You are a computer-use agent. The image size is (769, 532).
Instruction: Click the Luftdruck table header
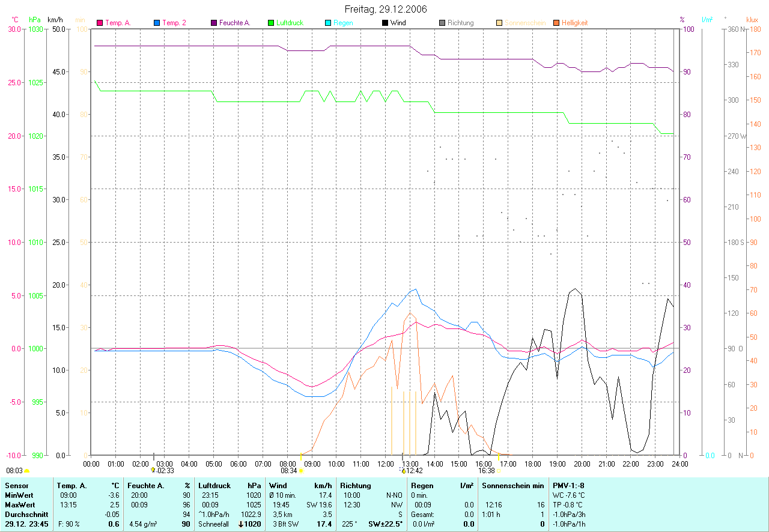216,485
